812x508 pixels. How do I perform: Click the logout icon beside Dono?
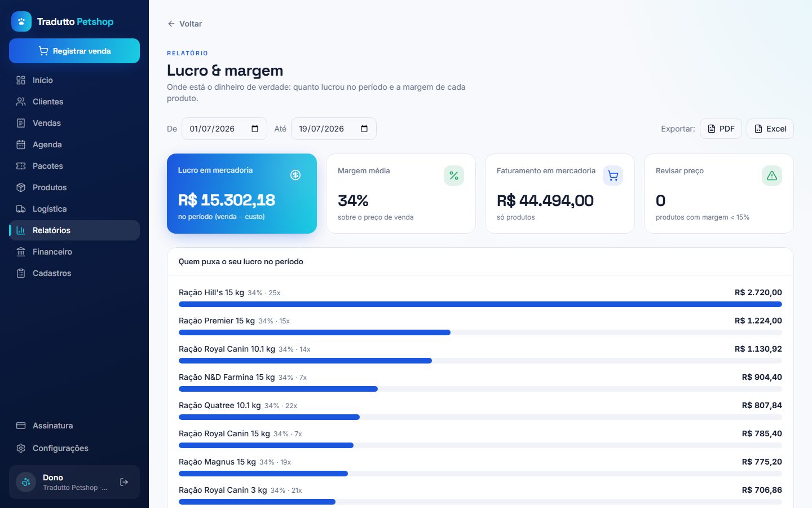point(124,482)
